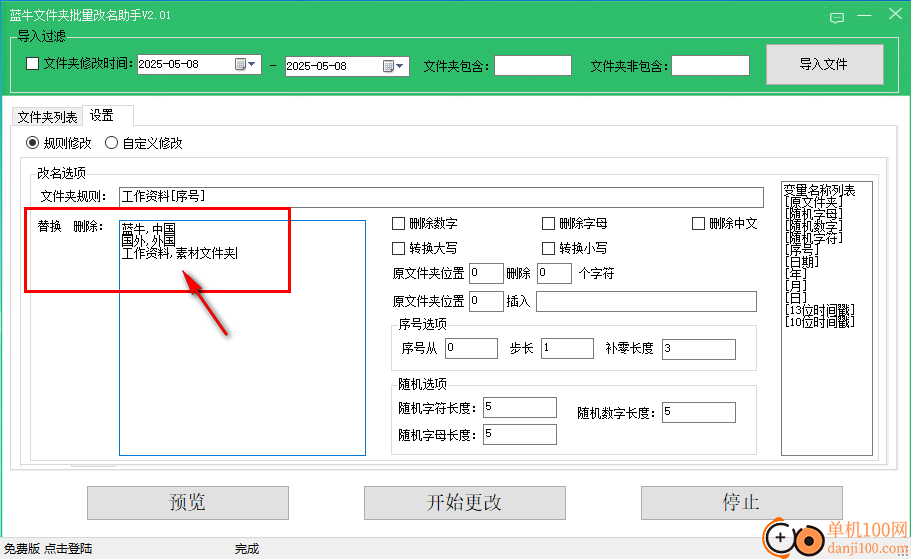The image size is (911, 559).
Task: Click the 完成 status bar text
Action: pyautogui.click(x=247, y=549)
